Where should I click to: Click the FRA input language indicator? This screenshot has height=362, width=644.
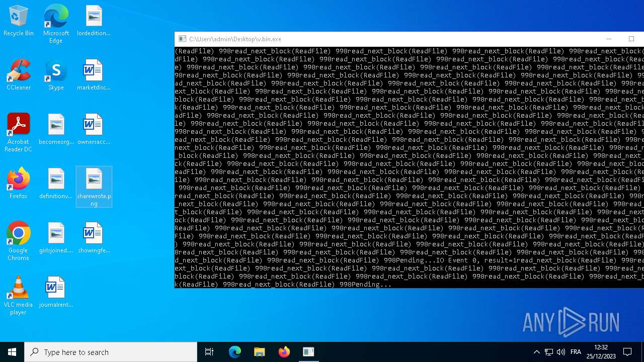576,352
